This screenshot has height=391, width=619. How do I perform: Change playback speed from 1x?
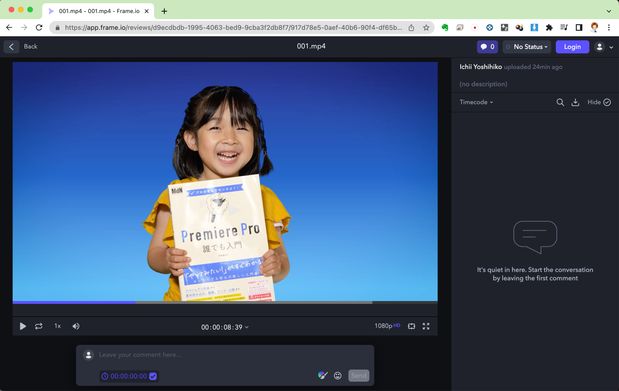pyautogui.click(x=58, y=326)
